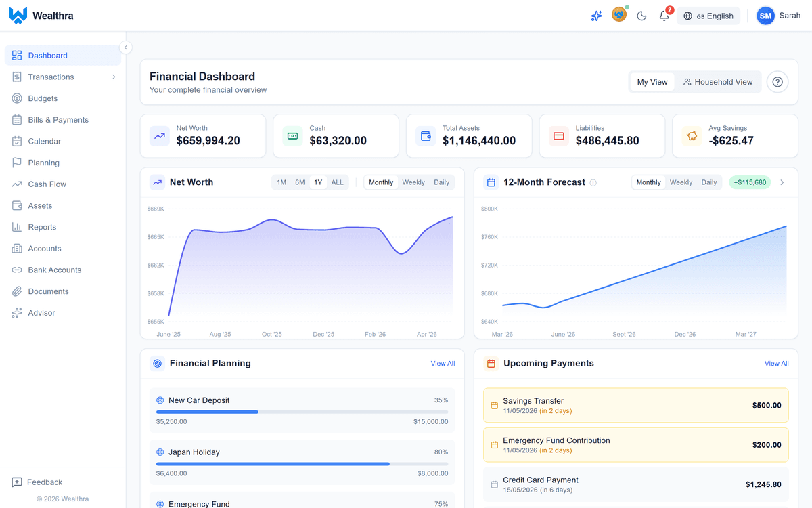This screenshot has width=812, height=508.
Task: Expand forecast with right chevron
Action: point(782,182)
